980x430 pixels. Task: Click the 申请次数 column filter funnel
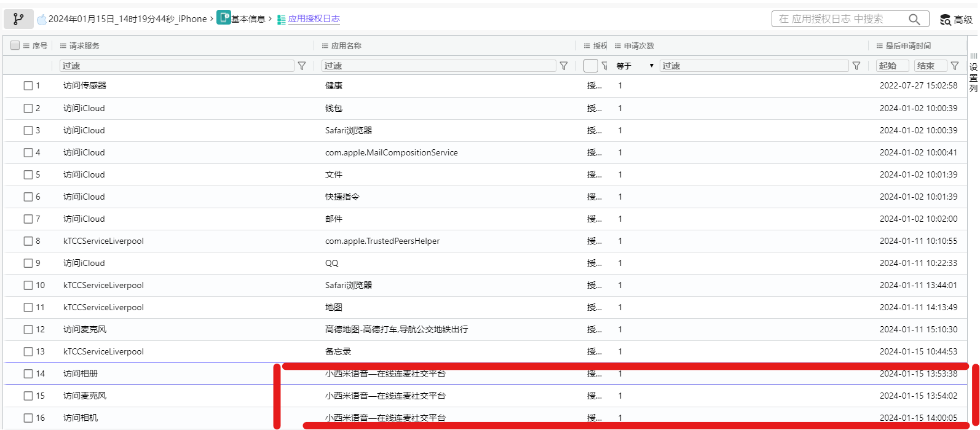coord(856,66)
